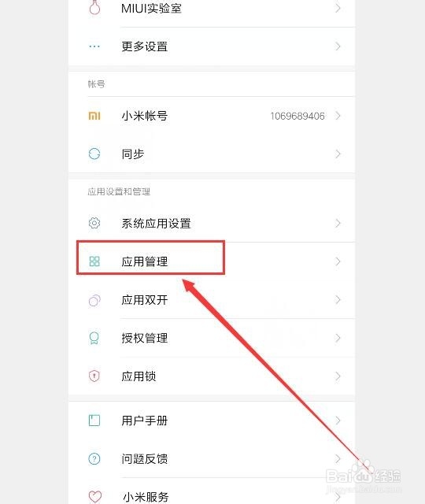Open chevron beside 应用管理
This screenshot has height=504, width=425.
click(338, 261)
